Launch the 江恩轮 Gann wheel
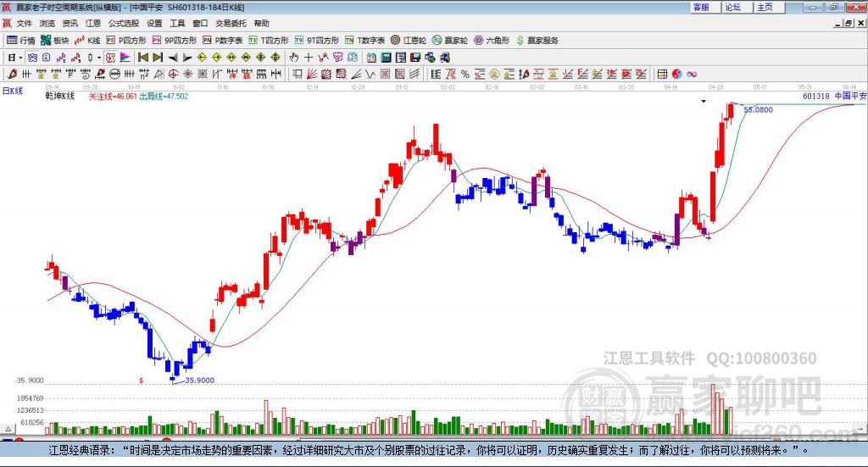 point(409,41)
